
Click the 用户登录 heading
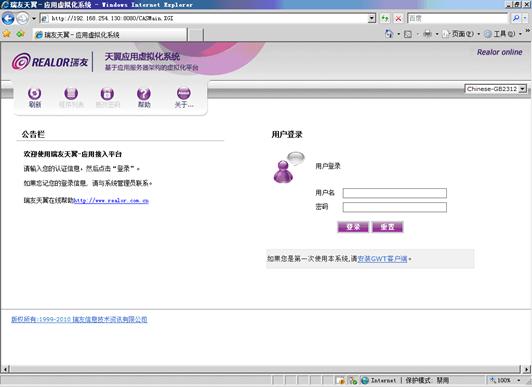point(287,134)
